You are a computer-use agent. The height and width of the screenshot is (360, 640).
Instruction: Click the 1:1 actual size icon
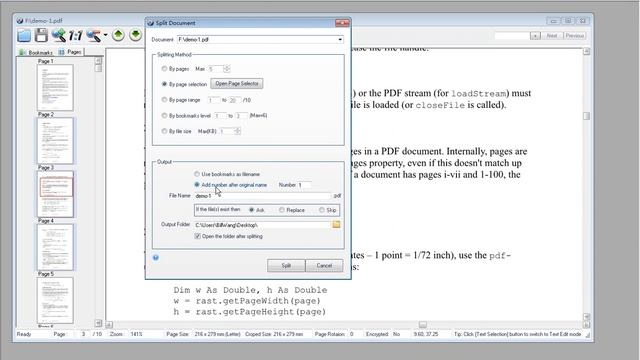[x=76, y=36]
